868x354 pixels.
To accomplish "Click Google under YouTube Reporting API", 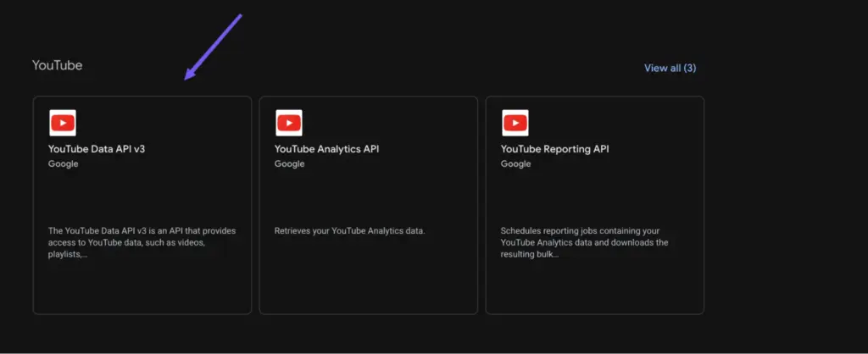I will click(516, 163).
